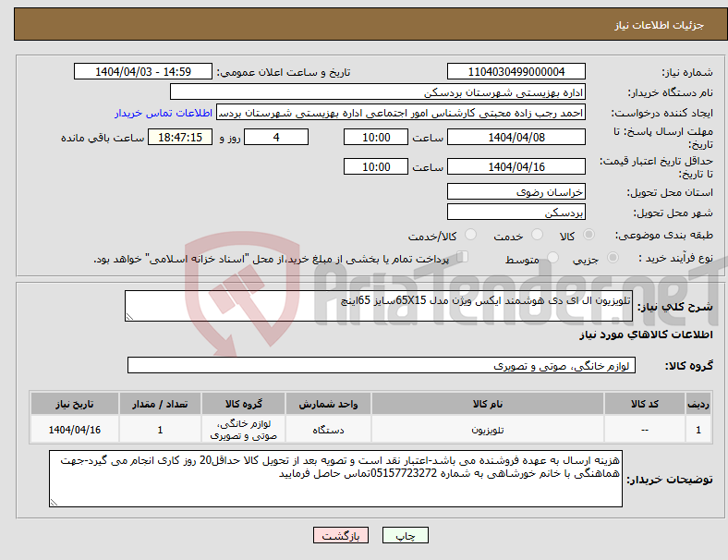Click the buyer organization name field
The image size is (728, 560).
(378, 91)
